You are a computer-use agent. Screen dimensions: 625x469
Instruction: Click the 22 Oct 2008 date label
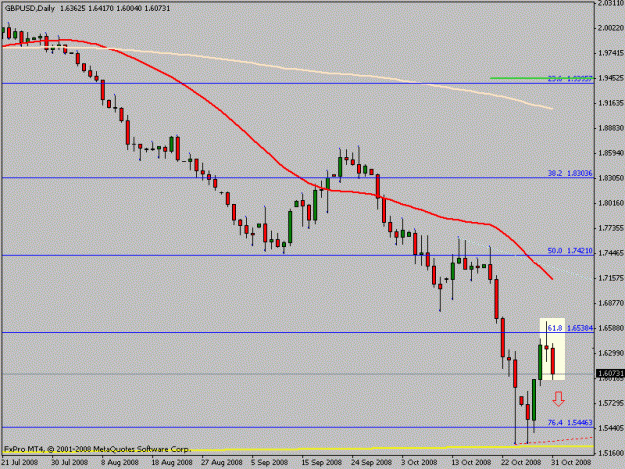pos(520,462)
